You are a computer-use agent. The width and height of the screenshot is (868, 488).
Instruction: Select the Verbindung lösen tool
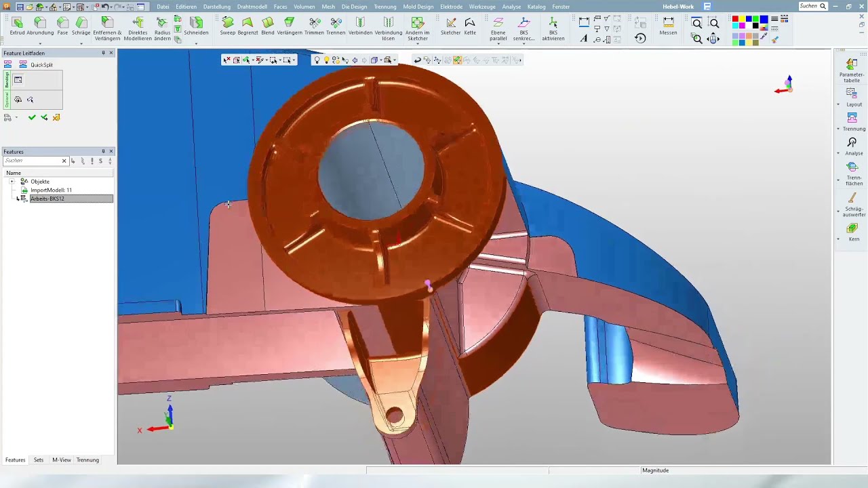[x=388, y=29]
